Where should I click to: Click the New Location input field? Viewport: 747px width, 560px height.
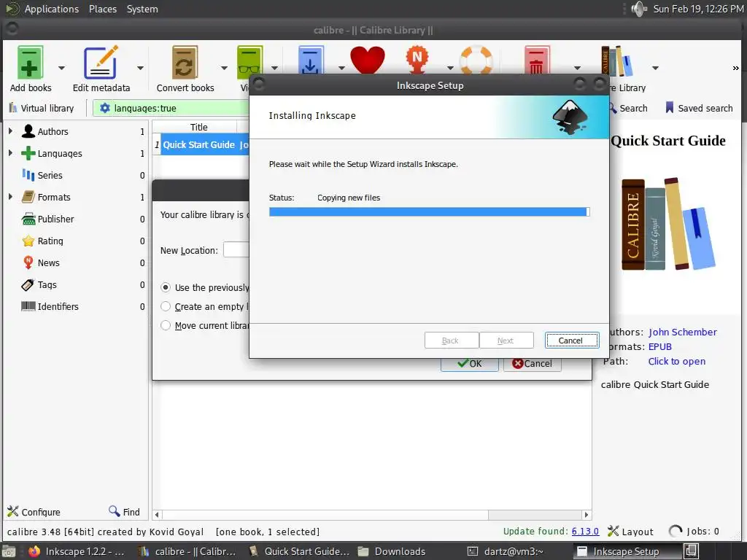click(236, 249)
